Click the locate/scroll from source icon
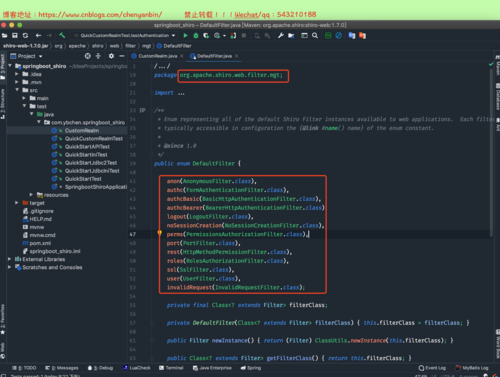This screenshot has width=500, height=377. tap(87, 56)
